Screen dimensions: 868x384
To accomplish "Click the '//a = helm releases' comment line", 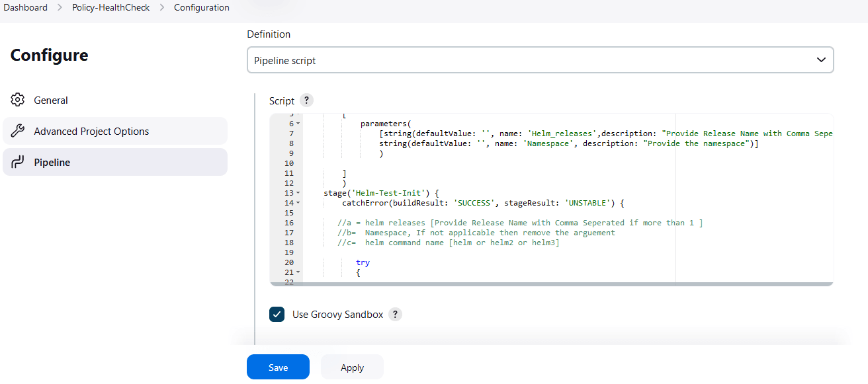I will pyautogui.click(x=520, y=223).
